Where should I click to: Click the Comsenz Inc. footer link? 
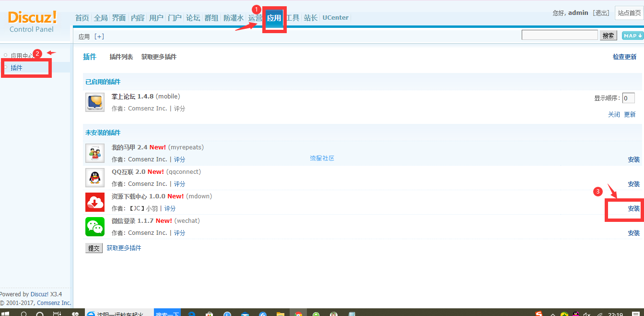(54, 303)
